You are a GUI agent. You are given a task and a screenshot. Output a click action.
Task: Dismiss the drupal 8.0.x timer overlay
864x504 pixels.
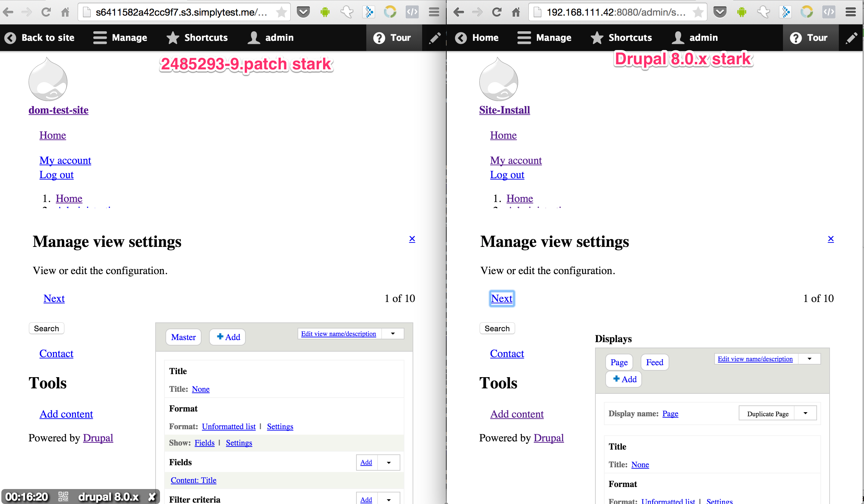pyautogui.click(x=152, y=497)
